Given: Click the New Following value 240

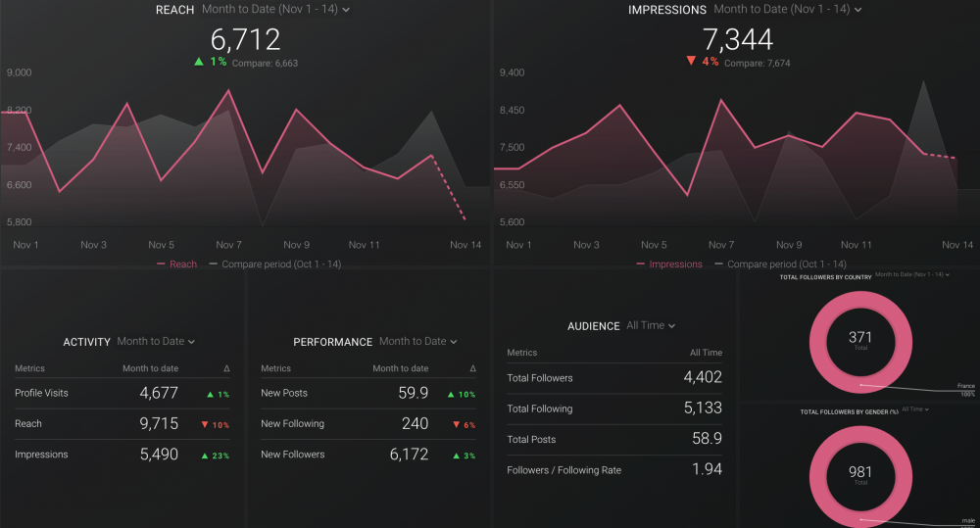Looking at the screenshot, I should (415, 423).
